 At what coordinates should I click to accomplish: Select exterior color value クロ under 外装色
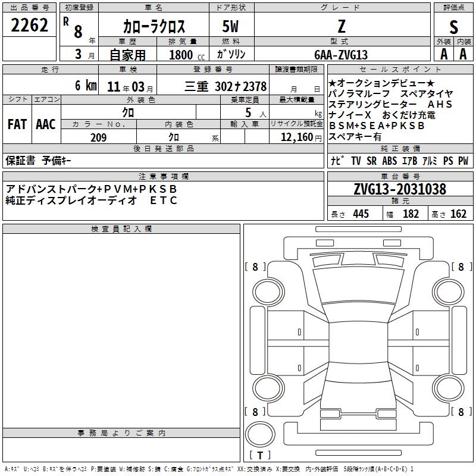128,112
